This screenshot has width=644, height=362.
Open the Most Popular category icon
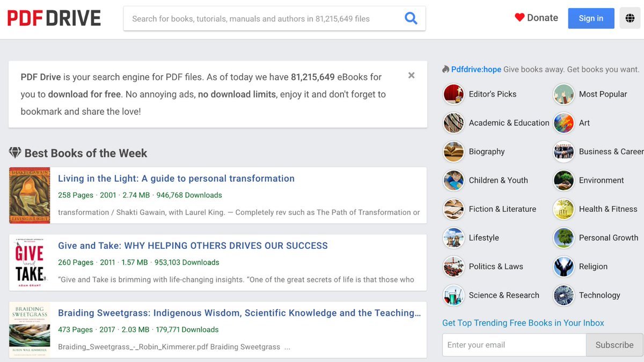tap(563, 94)
